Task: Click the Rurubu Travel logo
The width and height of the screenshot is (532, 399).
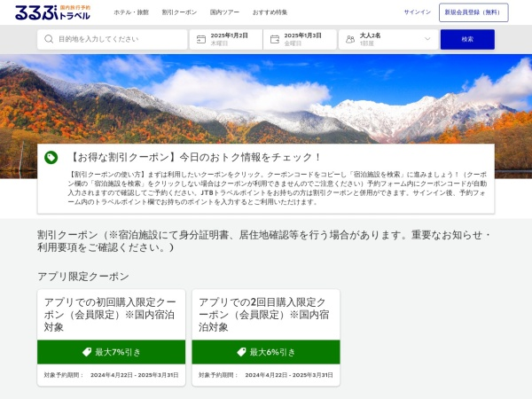Action: (x=52, y=12)
